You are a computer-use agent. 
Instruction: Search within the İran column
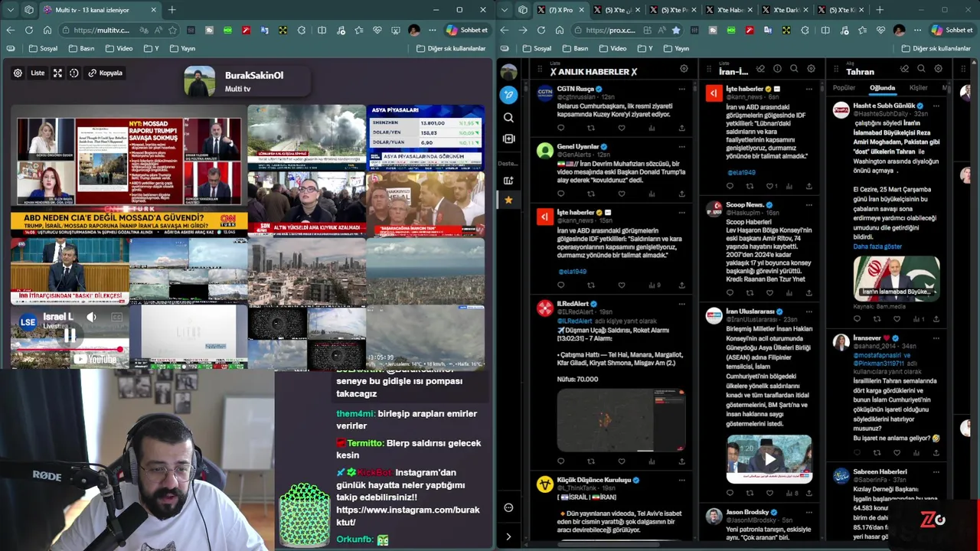[794, 69]
